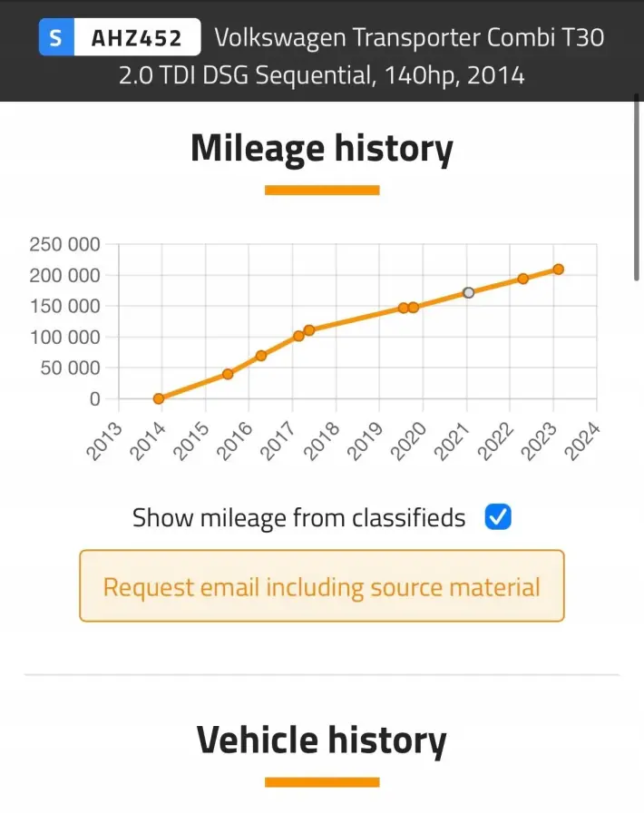Screen dimensions: 644x814
Task: Click the data point near 40 000 km
Action: tap(228, 374)
